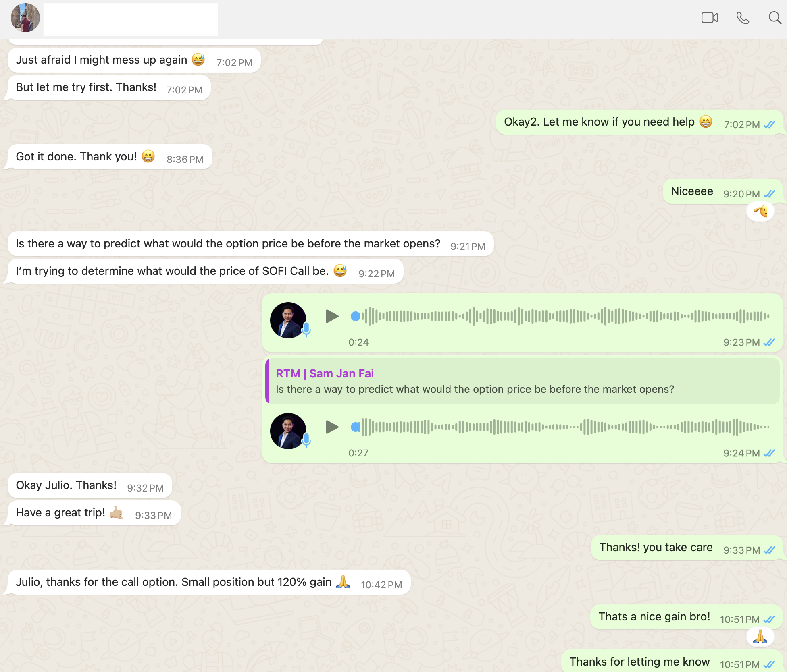The height and width of the screenshot is (672, 787).
Task: Start a video call with this contact
Action: (709, 18)
